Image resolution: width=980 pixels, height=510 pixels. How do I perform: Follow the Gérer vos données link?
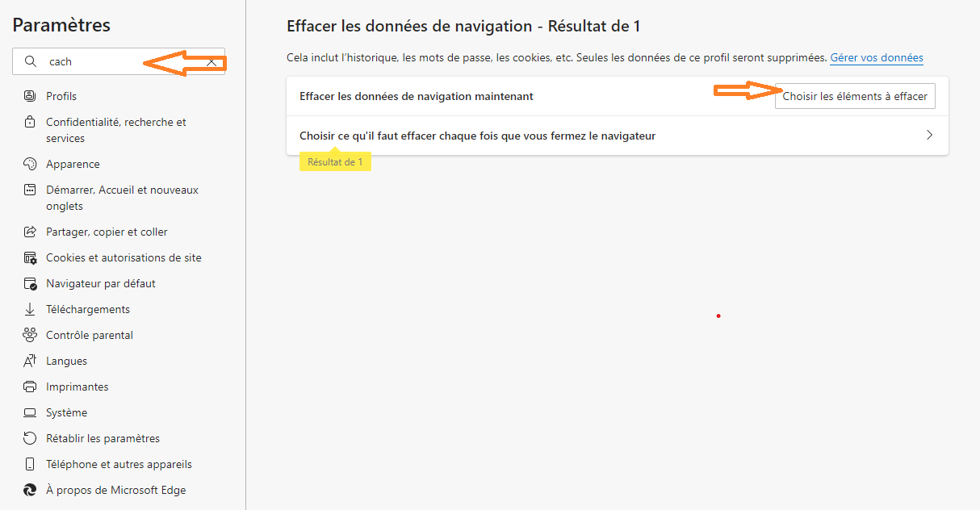tap(876, 58)
